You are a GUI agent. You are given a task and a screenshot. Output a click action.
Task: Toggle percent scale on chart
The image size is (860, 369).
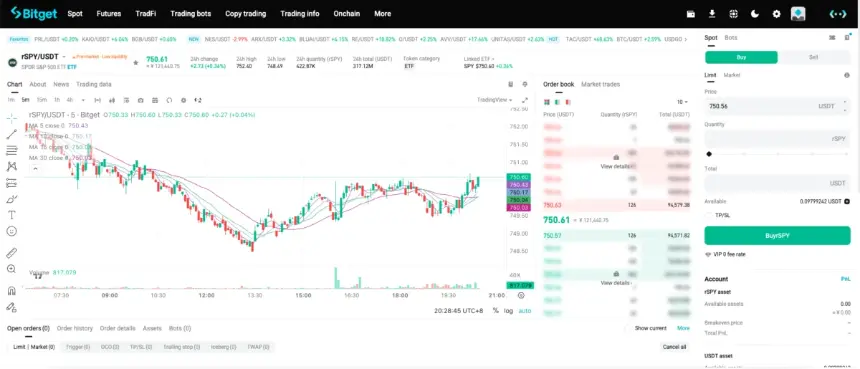tap(495, 311)
